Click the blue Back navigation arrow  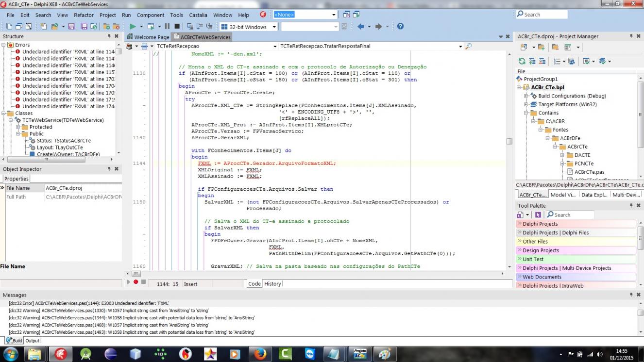(x=360, y=27)
